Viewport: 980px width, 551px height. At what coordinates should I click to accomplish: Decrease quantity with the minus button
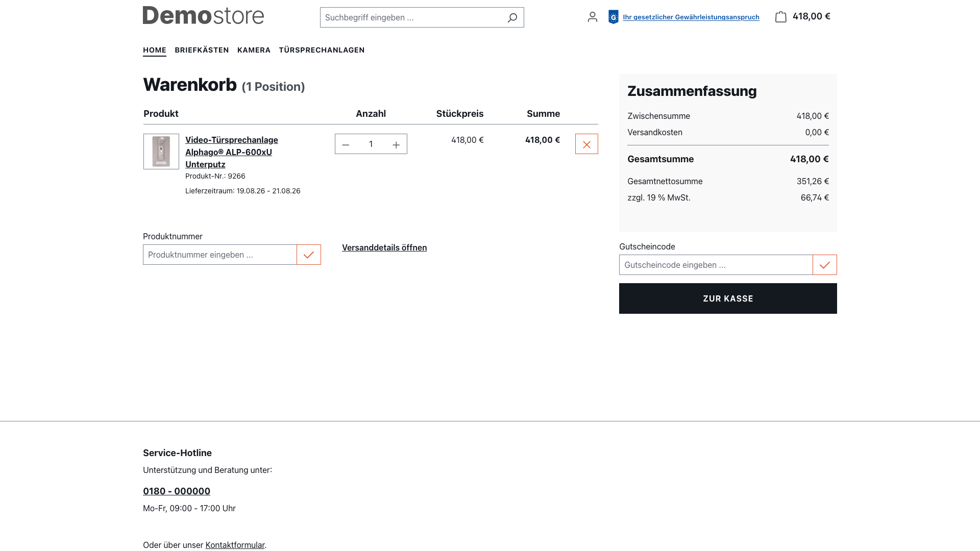tap(346, 144)
